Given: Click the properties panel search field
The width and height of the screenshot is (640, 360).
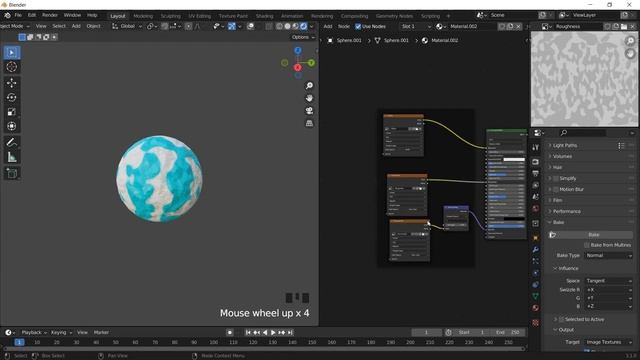Looking at the screenshot, I should click(582, 133).
